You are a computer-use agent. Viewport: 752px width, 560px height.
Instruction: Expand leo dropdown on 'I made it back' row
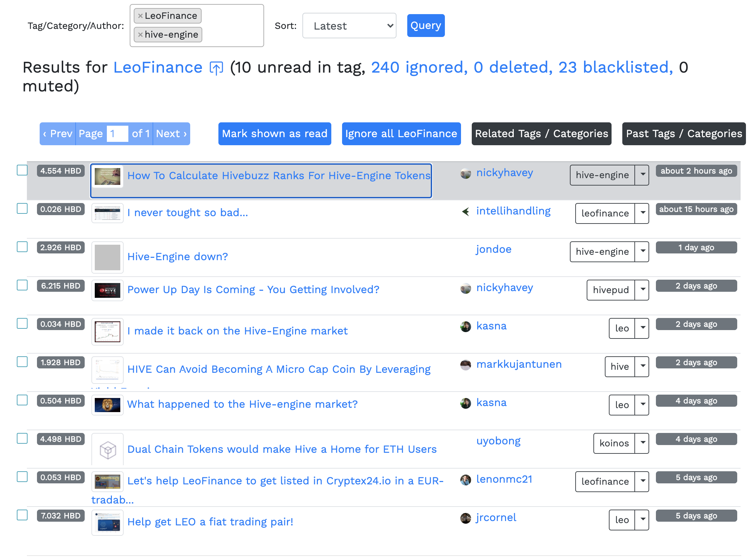(x=641, y=328)
